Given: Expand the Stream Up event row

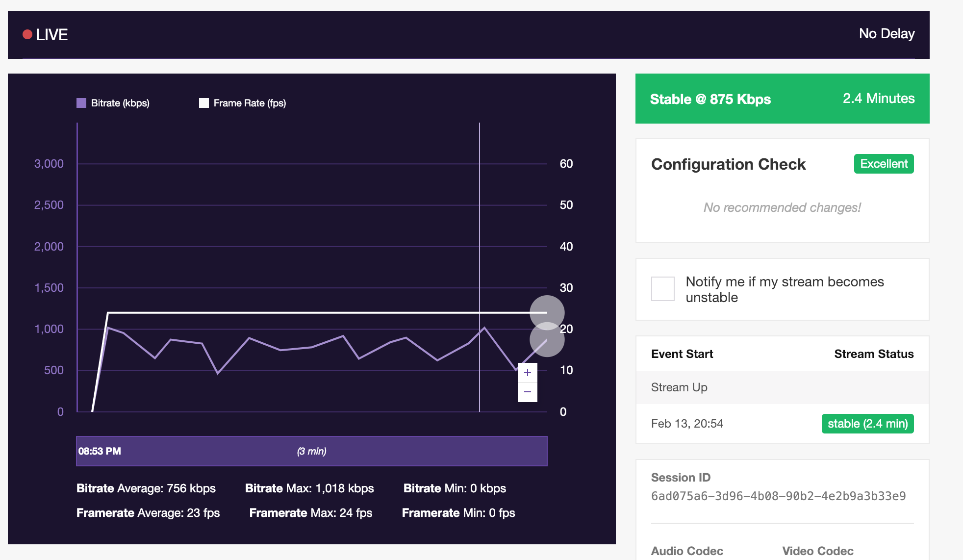Looking at the screenshot, I should [x=679, y=387].
